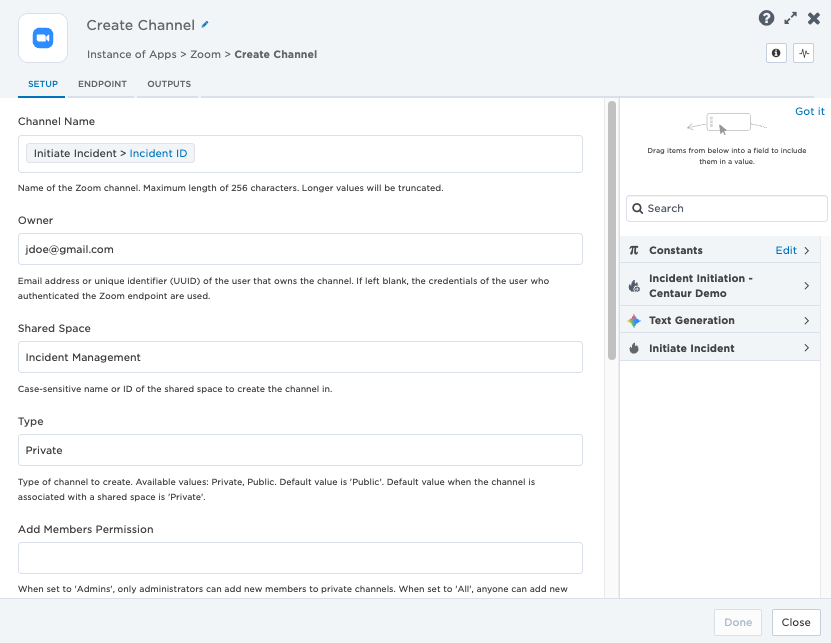This screenshot has width=831, height=643.
Task: Click inside the Channel Name field
Action: coord(300,154)
